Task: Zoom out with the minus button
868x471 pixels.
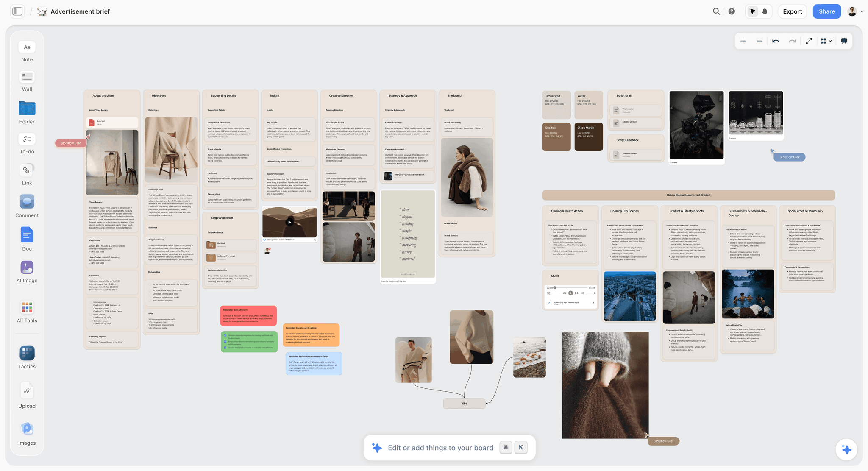Action: coord(759,41)
